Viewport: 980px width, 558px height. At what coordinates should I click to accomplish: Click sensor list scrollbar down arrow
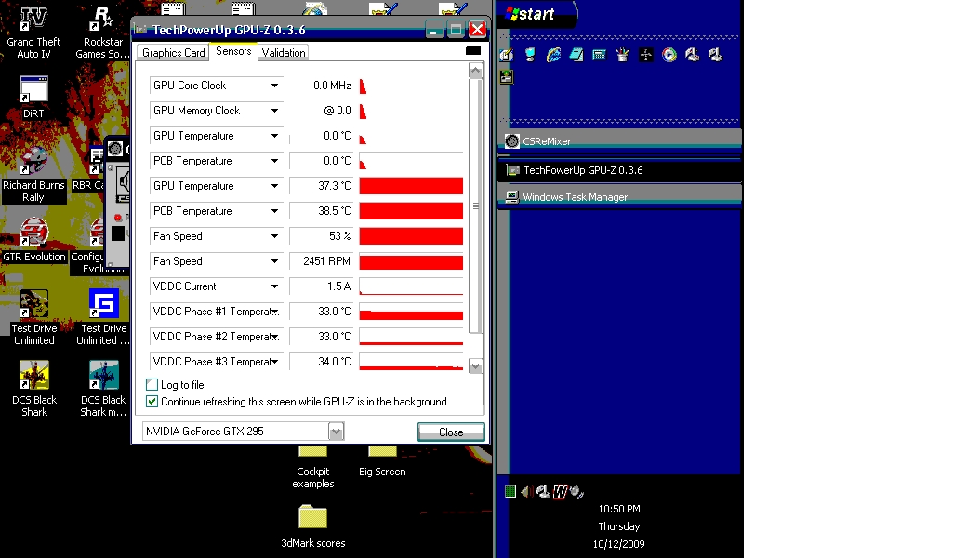point(476,366)
